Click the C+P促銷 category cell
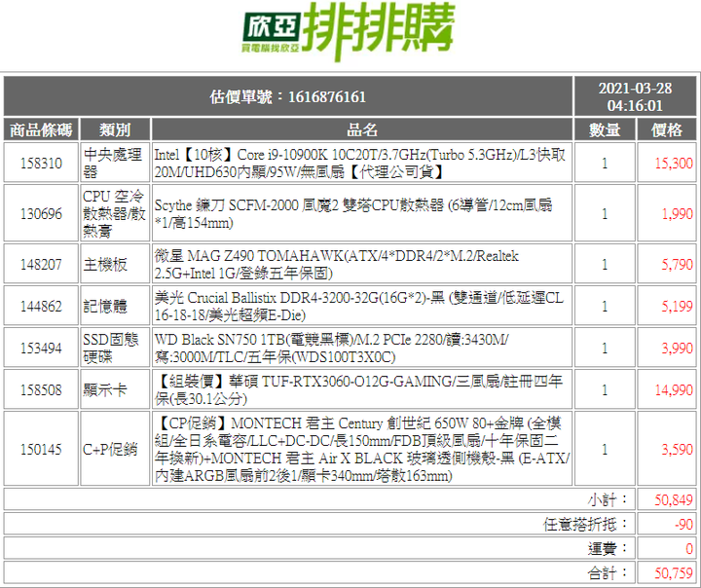This screenshot has width=701, height=588. tap(115, 449)
